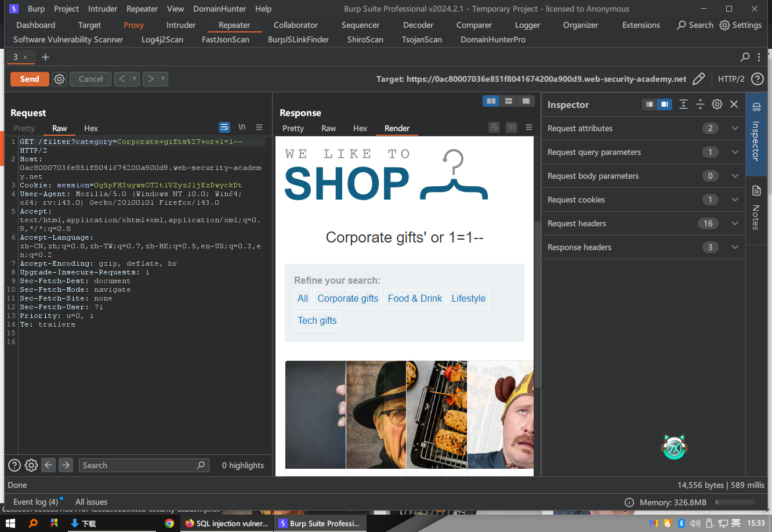Open the forward history dropdown arrow
The height and width of the screenshot is (532, 772).
(164, 79)
